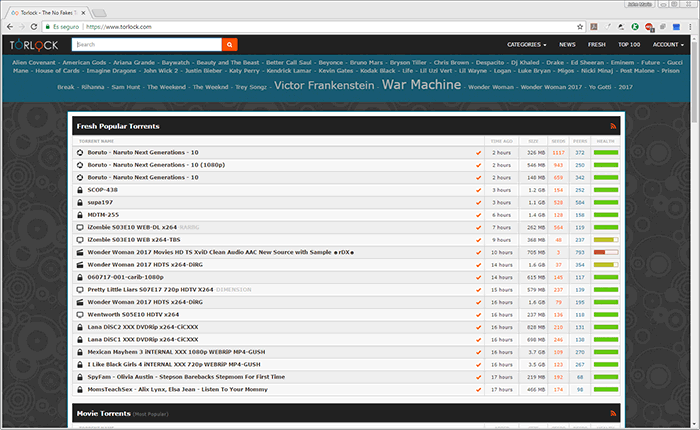Open the Despacito tag link
Image resolution: width=700 pixels, height=430 pixels.
click(x=490, y=63)
